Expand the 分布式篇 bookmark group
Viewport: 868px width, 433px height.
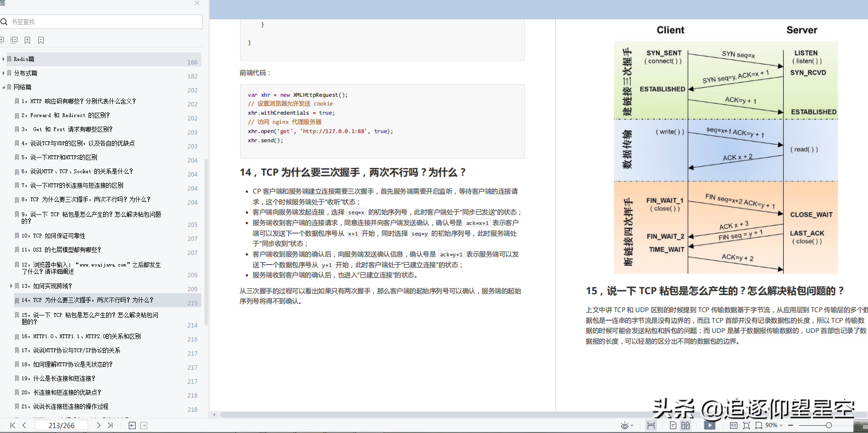3,73
